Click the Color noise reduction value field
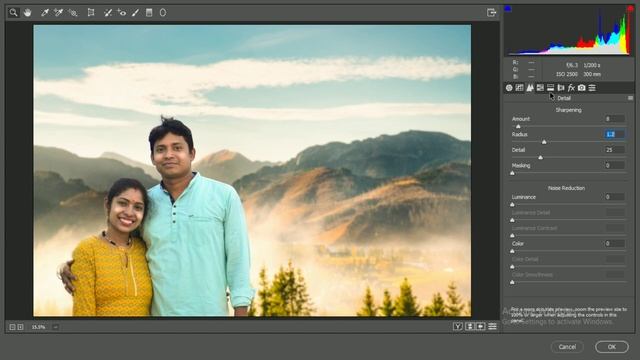640x360 pixels. (614, 243)
